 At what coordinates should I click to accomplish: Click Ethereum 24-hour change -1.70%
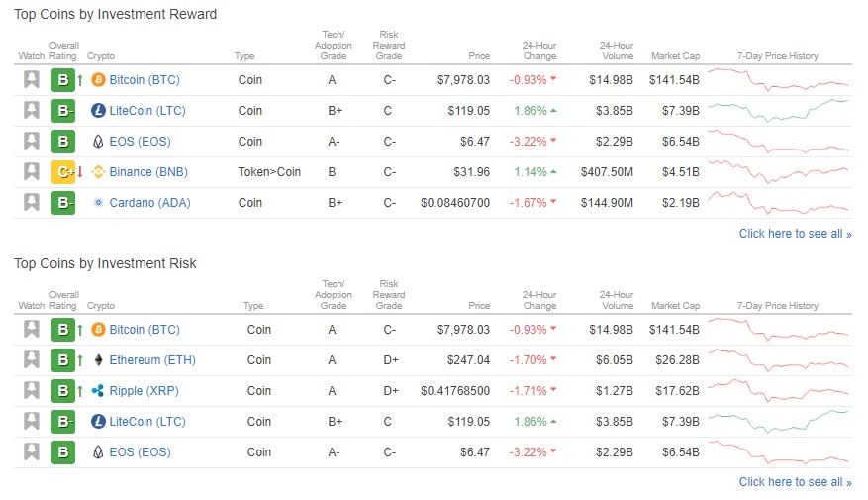coord(532,360)
